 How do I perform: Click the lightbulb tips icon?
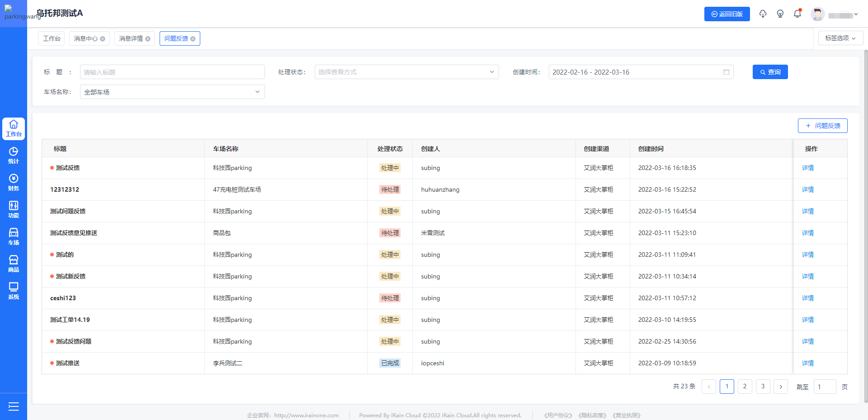point(780,14)
